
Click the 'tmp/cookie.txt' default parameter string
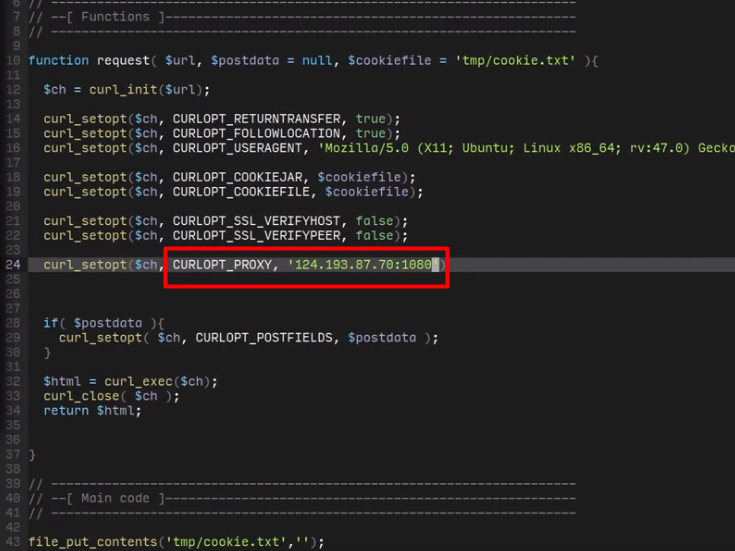(515, 60)
